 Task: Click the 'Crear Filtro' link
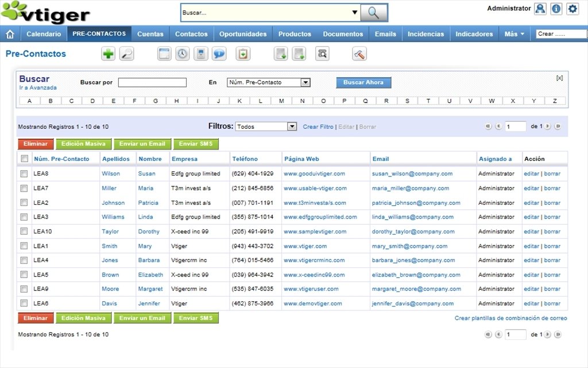point(318,127)
